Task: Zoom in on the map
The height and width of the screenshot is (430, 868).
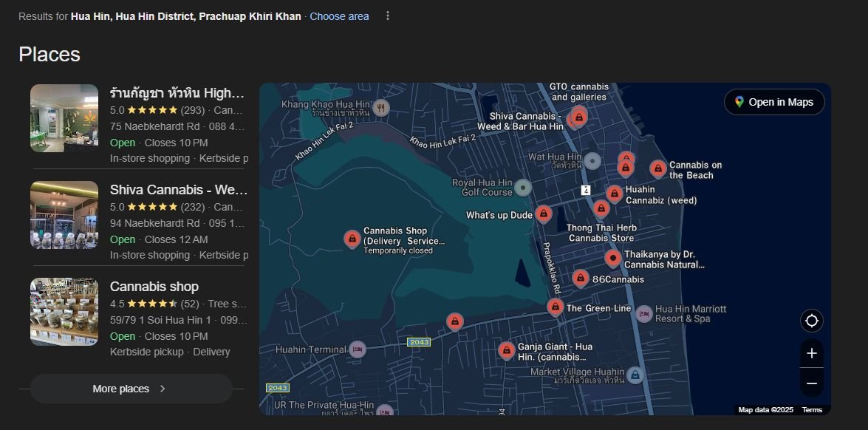Action: 811,353
